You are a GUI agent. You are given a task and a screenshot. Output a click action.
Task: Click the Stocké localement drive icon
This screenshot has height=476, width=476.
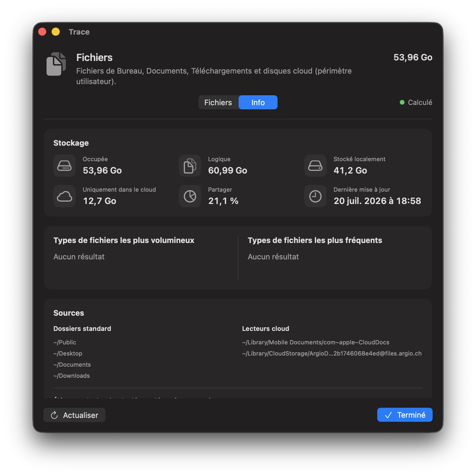coord(315,166)
